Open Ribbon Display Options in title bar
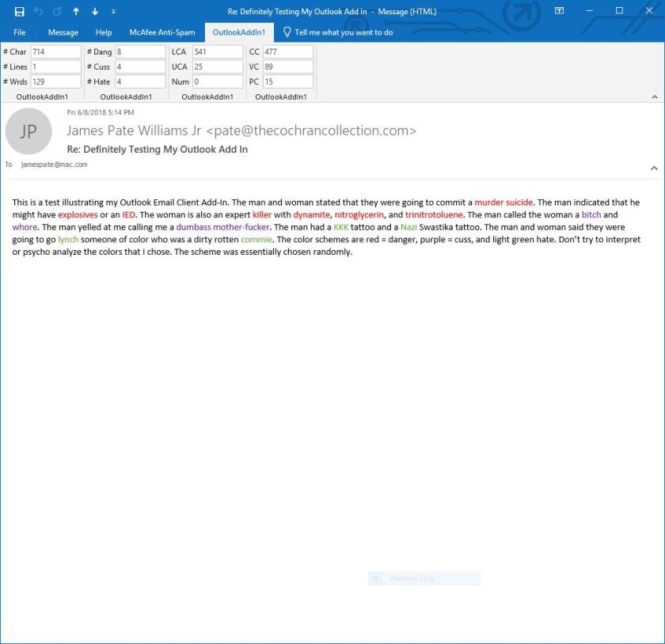 pyautogui.click(x=558, y=11)
